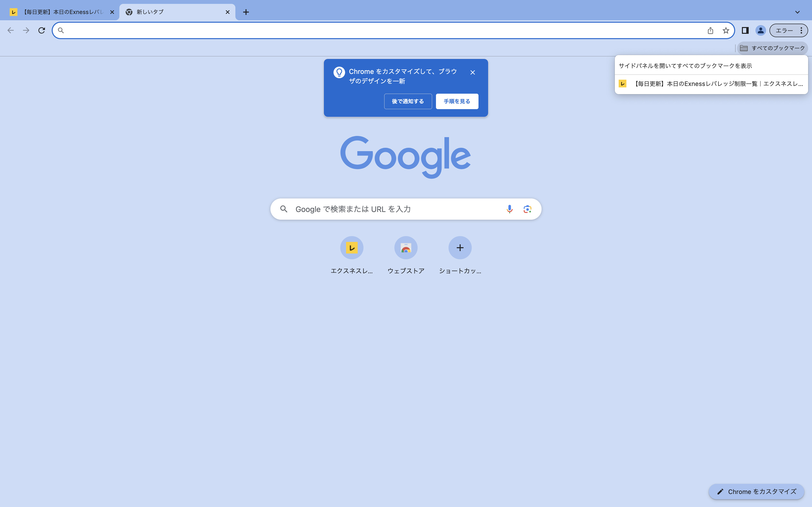Open the エラー Chrome menu button

[x=789, y=30]
